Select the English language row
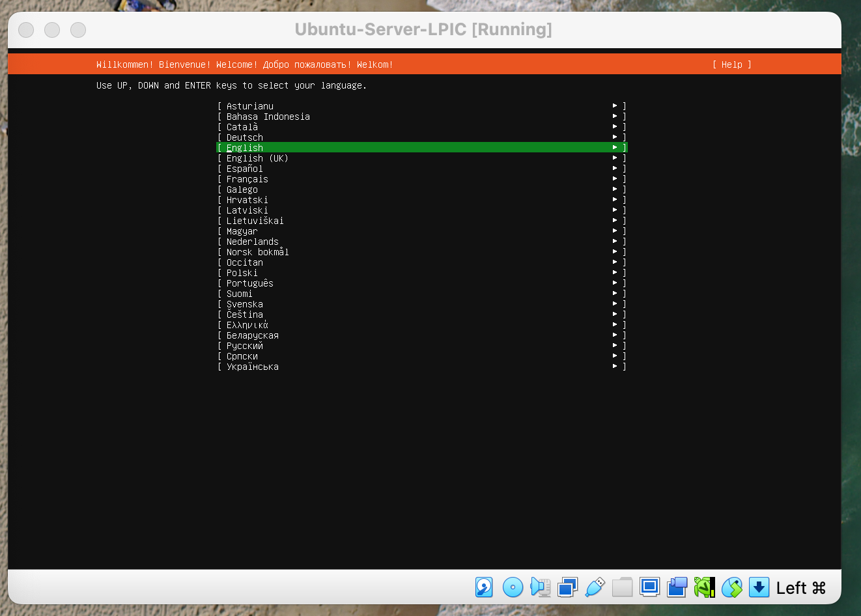Viewport: 861px width, 616px height. (422, 148)
